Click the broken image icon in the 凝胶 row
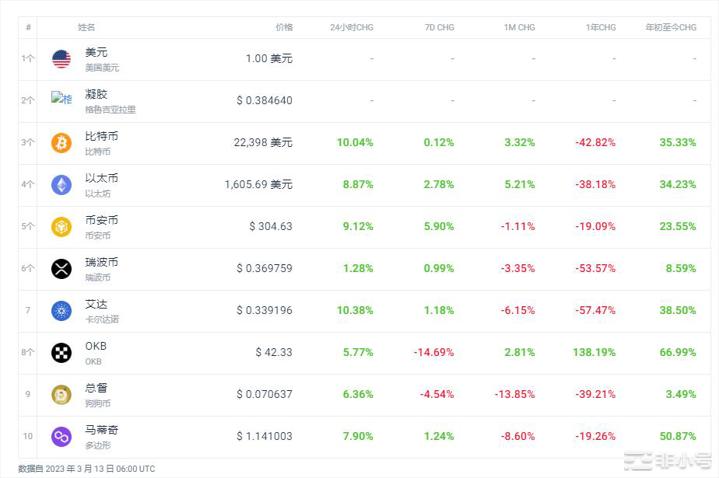719x478 pixels. pos(61,98)
